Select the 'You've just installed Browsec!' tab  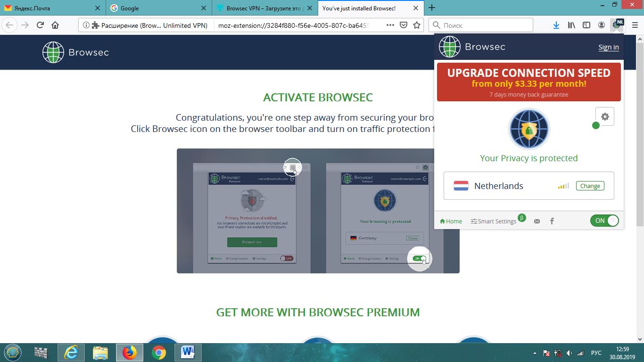(x=370, y=8)
